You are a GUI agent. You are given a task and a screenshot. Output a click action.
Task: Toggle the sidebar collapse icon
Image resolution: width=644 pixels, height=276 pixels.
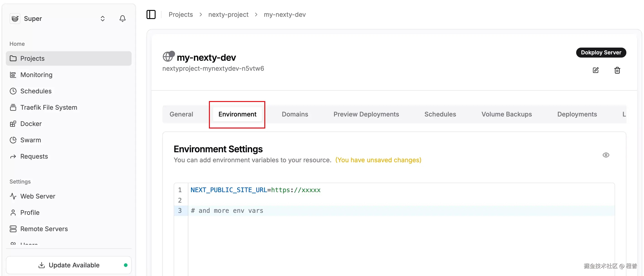pyautogui.click(x=151, y=15)
